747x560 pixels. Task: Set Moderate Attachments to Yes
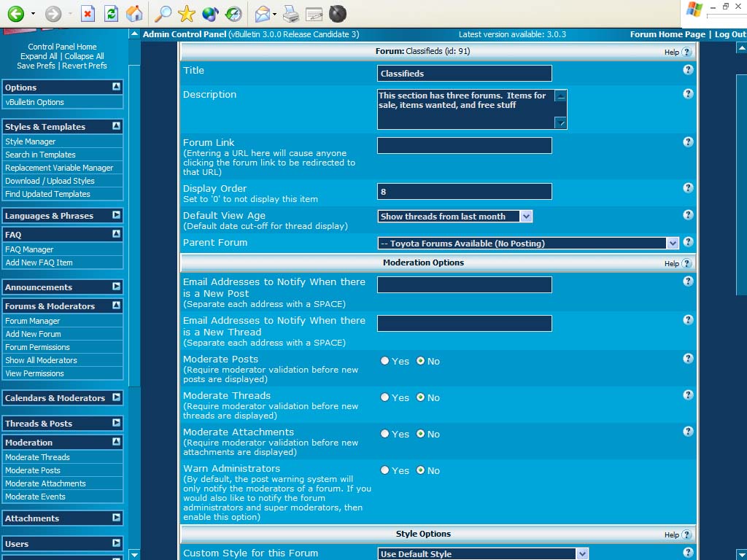tap(385, 434)
